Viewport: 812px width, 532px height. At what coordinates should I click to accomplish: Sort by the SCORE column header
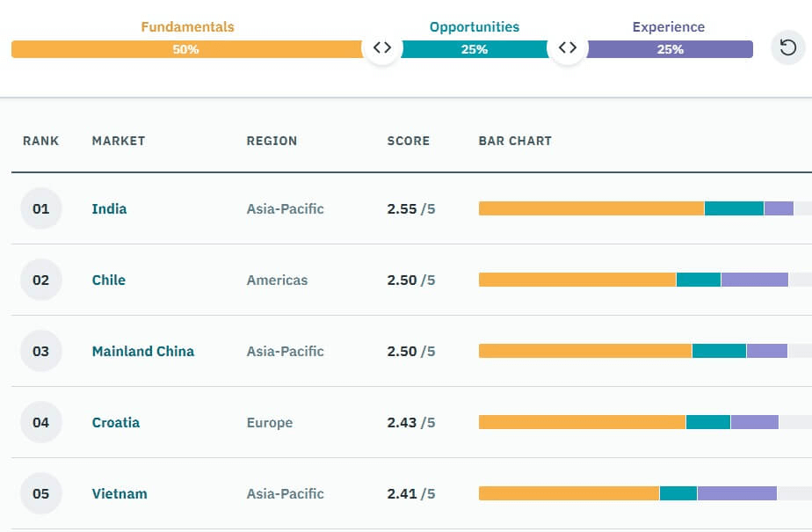click(408, 141)
